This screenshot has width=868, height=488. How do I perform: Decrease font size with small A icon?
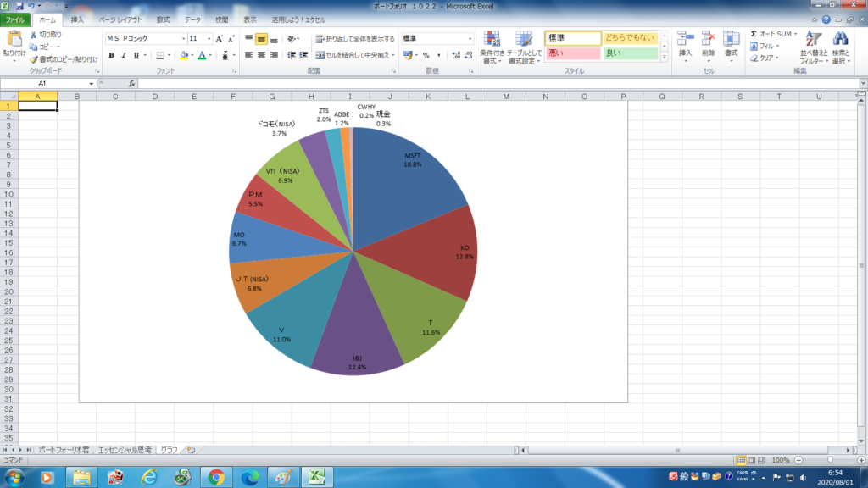click(231, 39)
